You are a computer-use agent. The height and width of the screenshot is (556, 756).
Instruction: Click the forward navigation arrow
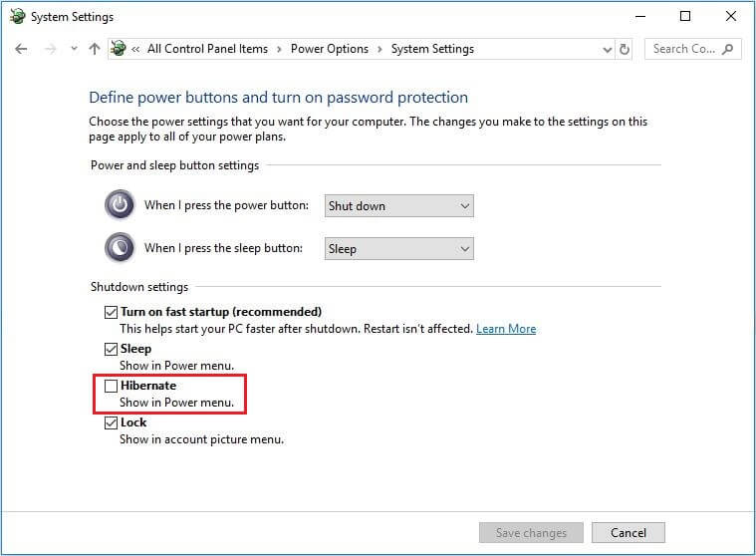click(50, 49)
